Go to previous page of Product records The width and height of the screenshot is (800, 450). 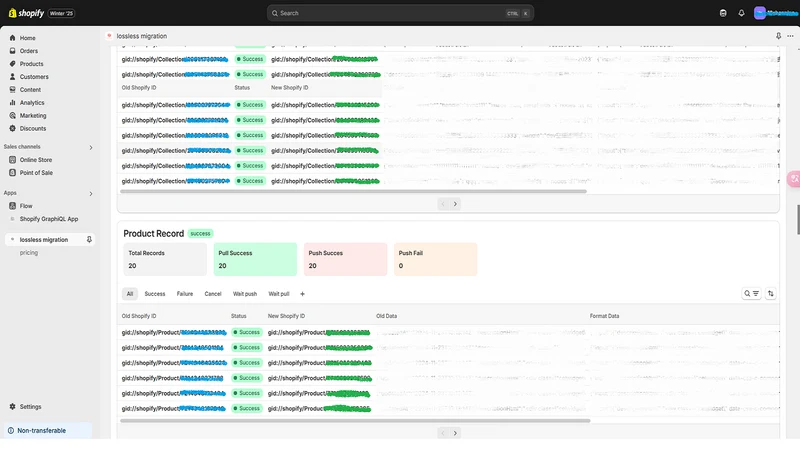pos(443,433)
